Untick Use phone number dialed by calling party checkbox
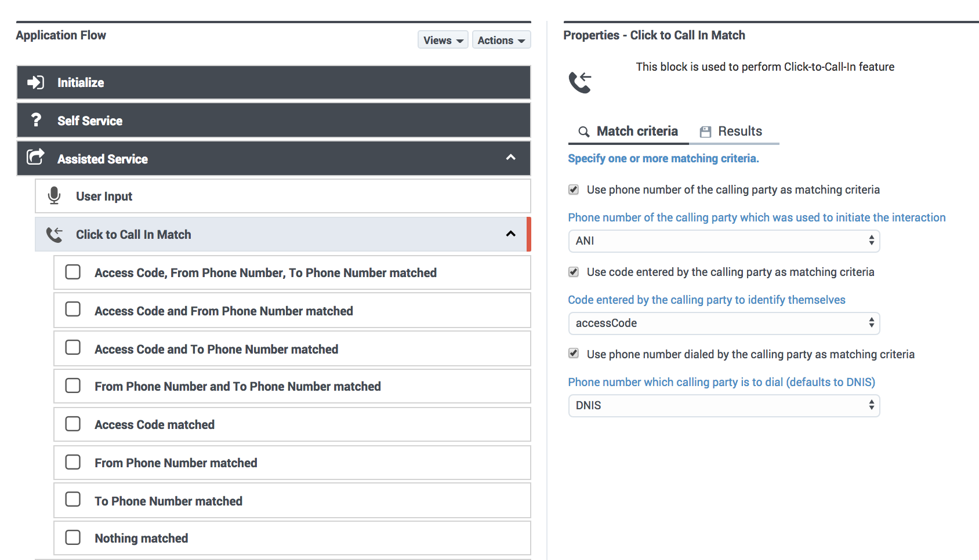 coord(574,354)
